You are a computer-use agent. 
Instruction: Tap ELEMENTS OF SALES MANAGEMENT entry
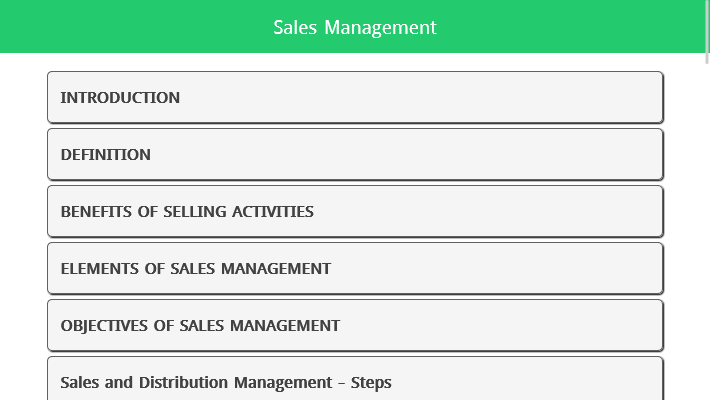355,268
